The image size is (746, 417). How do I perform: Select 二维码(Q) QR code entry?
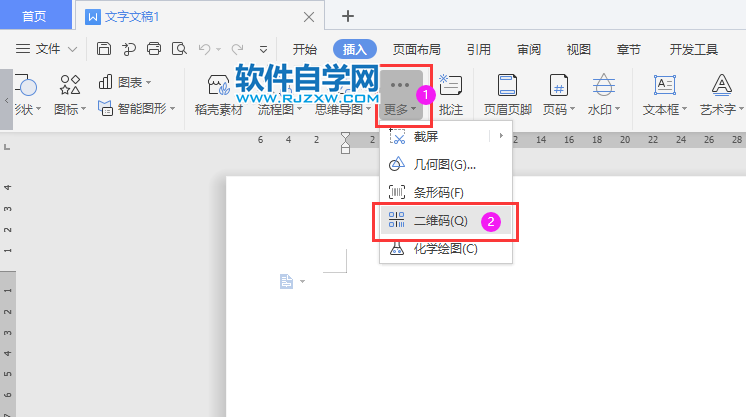[446, 221]
